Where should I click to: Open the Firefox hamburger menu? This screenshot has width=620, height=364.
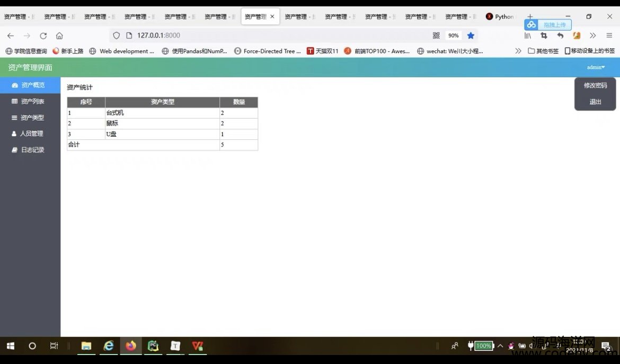(609, 35)
